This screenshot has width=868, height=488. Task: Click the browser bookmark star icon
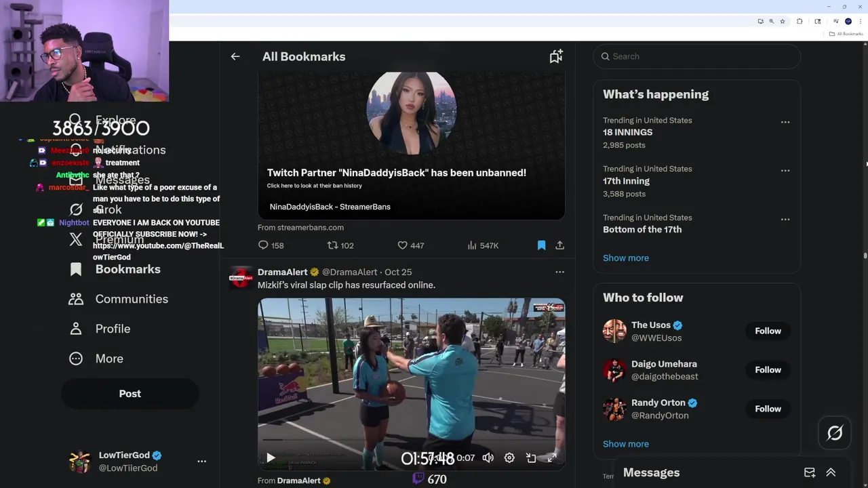coord(782,22)
